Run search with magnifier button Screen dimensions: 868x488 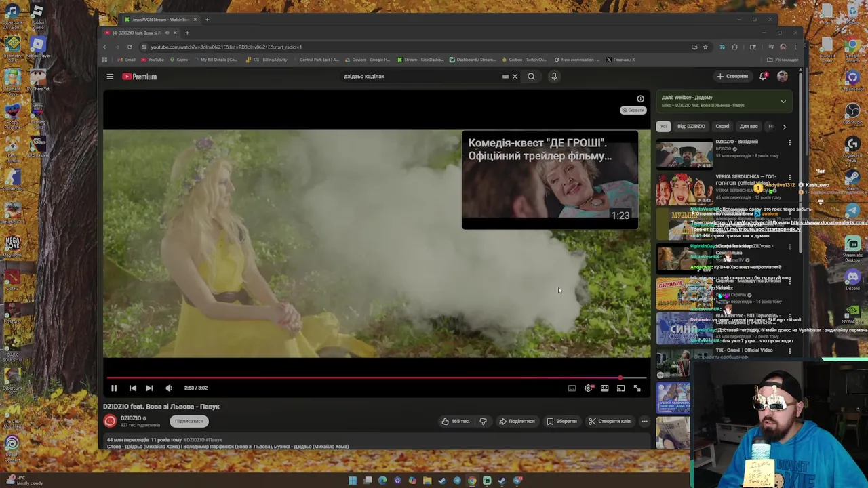[531, 77]
